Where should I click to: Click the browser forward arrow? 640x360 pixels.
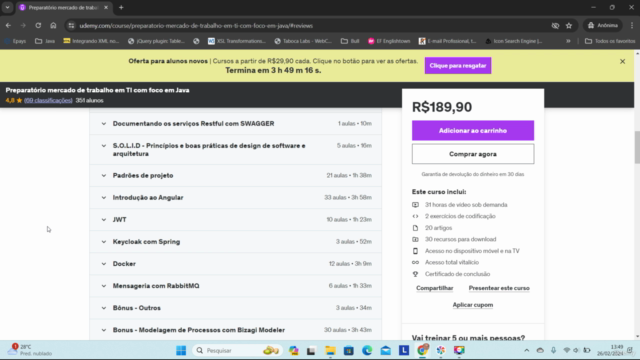pos(23,25)
